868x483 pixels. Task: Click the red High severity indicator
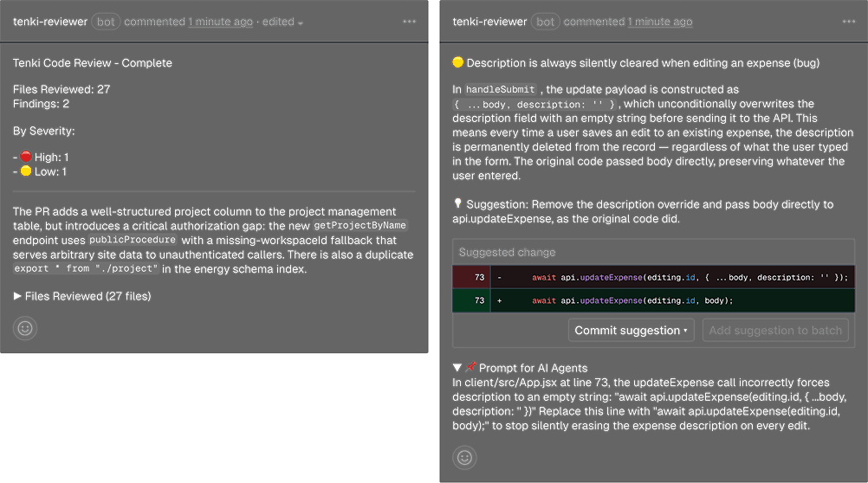click(26, 157)
